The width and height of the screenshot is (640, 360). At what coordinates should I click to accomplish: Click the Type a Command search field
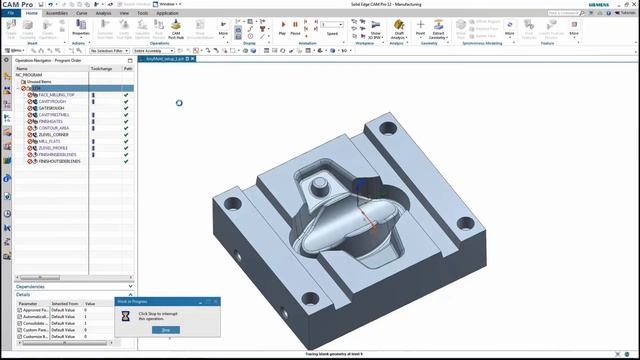coord(563,13)
